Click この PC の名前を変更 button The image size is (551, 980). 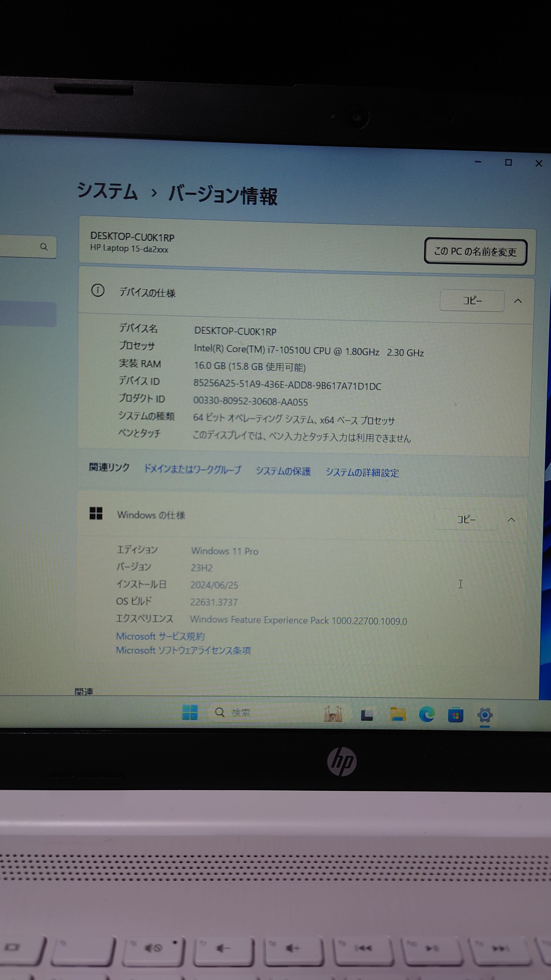coord(475,252)
